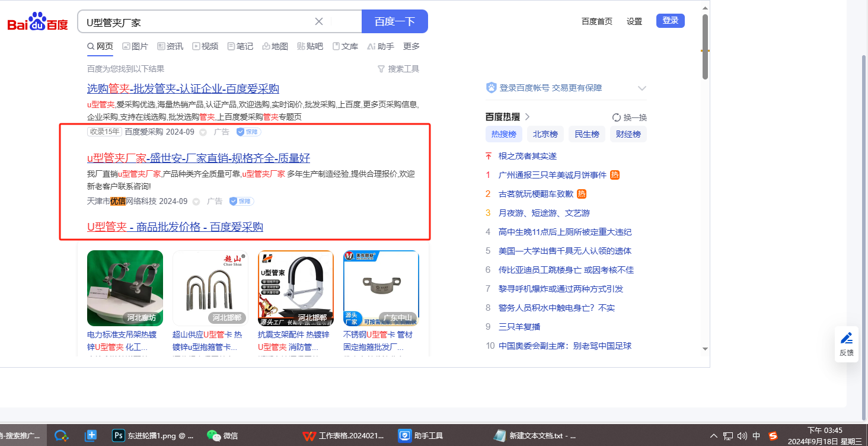Click the 保障 badge beside 天津市优信网络科技

(x=242, y=201)
